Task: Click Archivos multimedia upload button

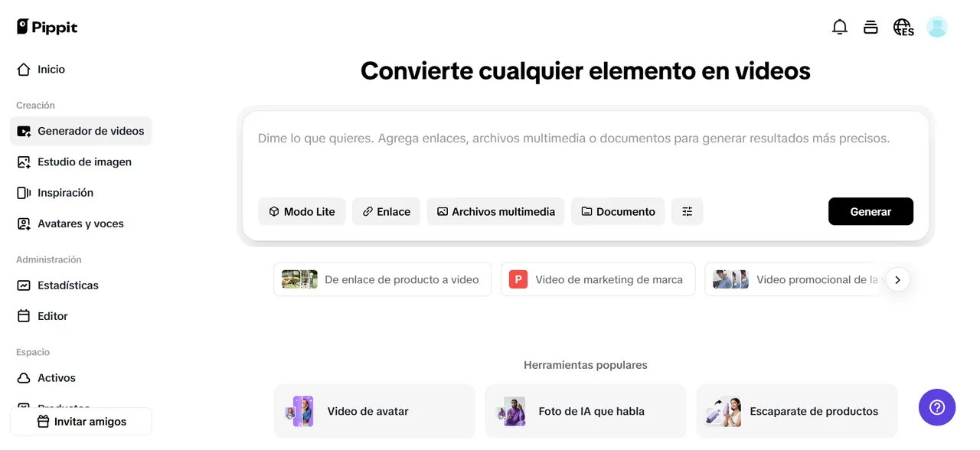Action: coord(495,211)
